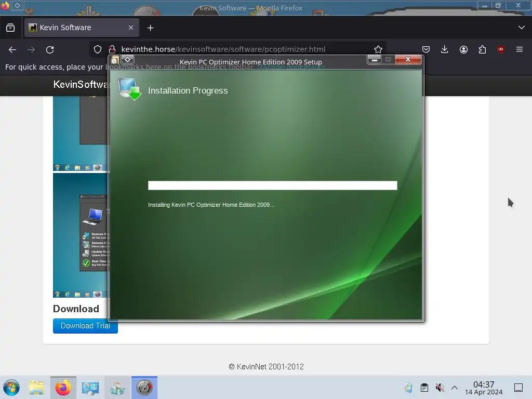Bookmark this page with the star

pyautogui.click(x=378, y=49)
